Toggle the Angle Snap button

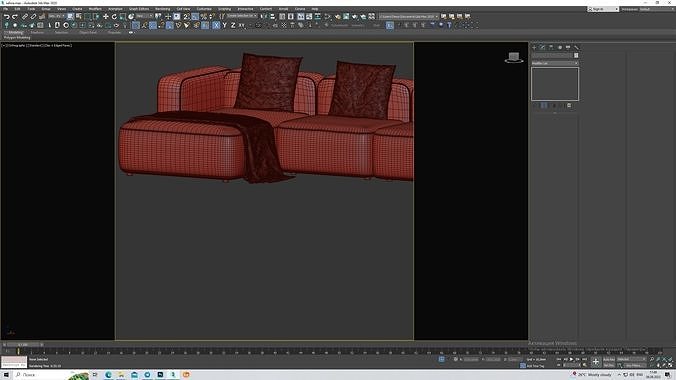point(195,16)
